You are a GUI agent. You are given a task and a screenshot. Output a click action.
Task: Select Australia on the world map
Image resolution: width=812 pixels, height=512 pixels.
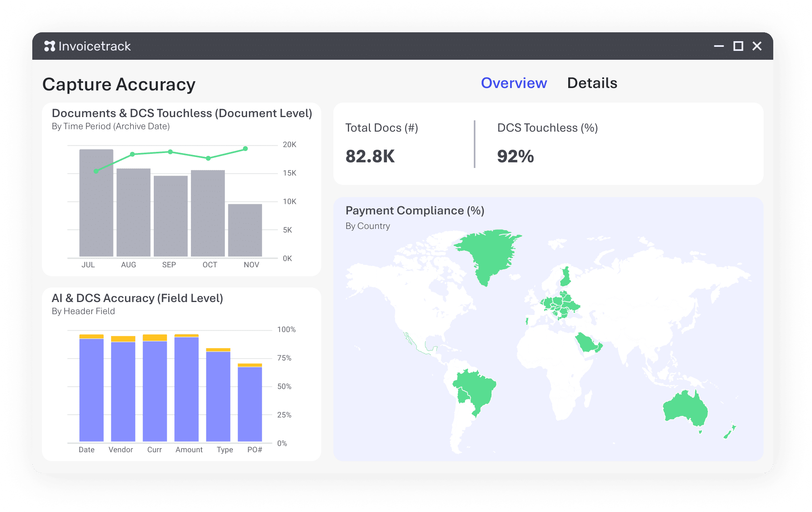click(684, 408)
